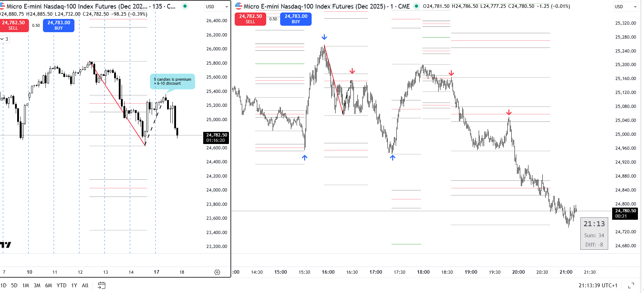
Task: Click the market status dot on left chart
Action: [x=185, y=6]
